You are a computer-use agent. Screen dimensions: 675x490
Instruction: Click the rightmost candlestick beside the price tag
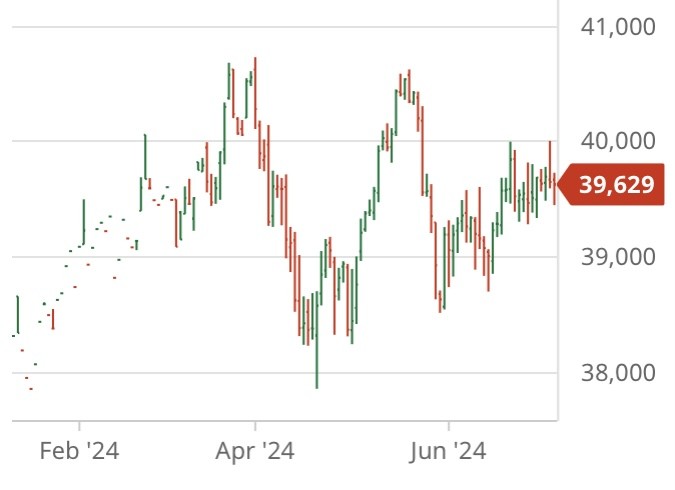point(554,188)
